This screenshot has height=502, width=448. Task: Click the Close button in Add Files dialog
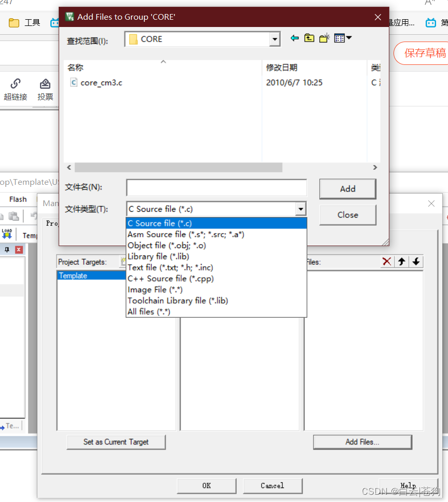pos(348,215)
